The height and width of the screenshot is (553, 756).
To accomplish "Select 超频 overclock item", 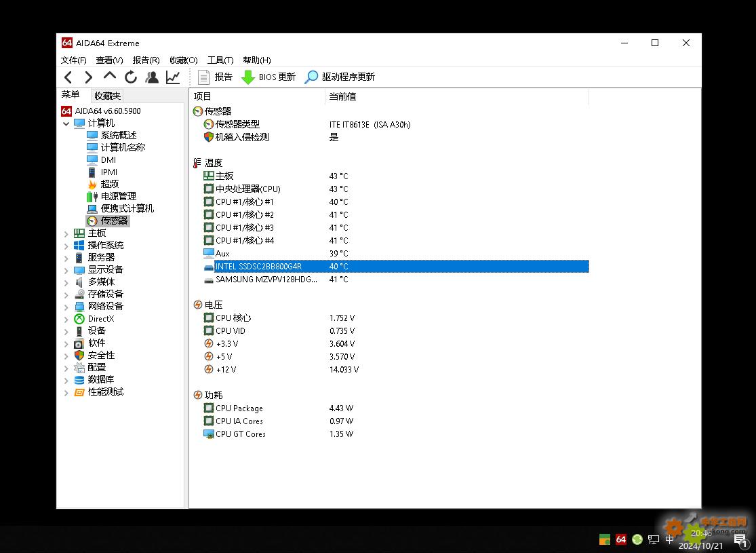I will click(103, 184).
